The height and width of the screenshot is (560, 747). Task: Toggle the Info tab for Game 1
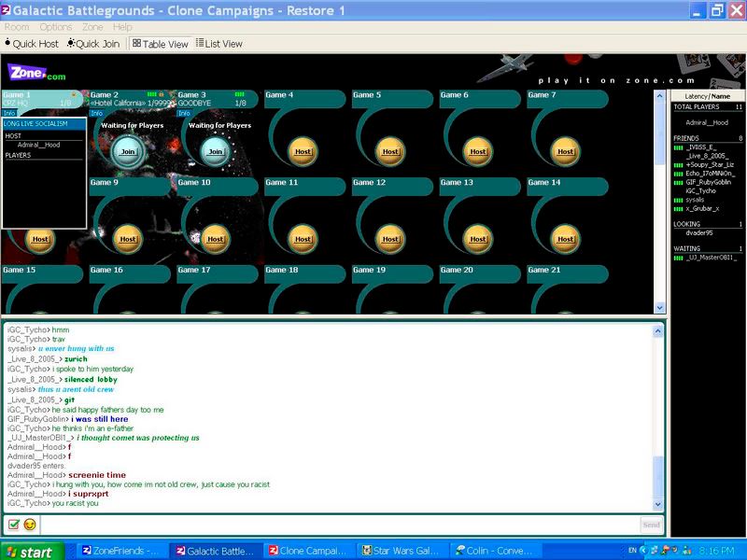click(9, 113)
